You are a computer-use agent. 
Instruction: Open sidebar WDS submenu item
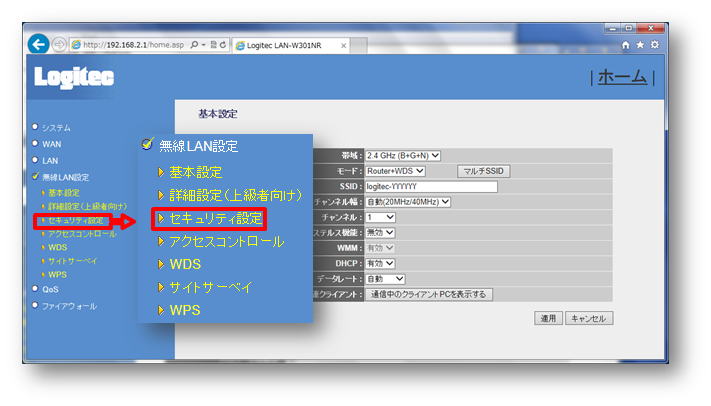tap(57, 248)
